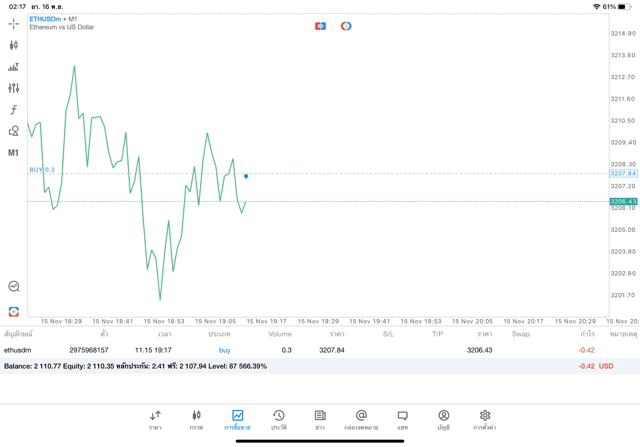Open the volume bars chart icon
Image resolution: width=640 pixels, height=447 pixels.
pos(14,67)
